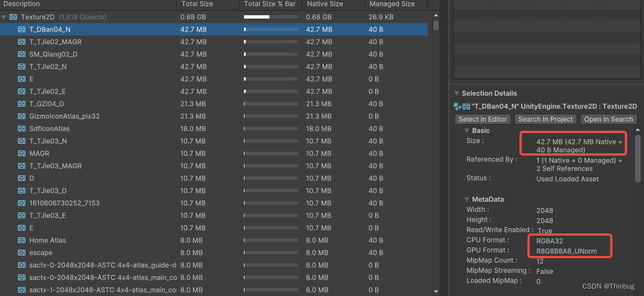Click the T_DBan04_N row's size percentage bar
The image size is (644, 296).
(271, 29)
